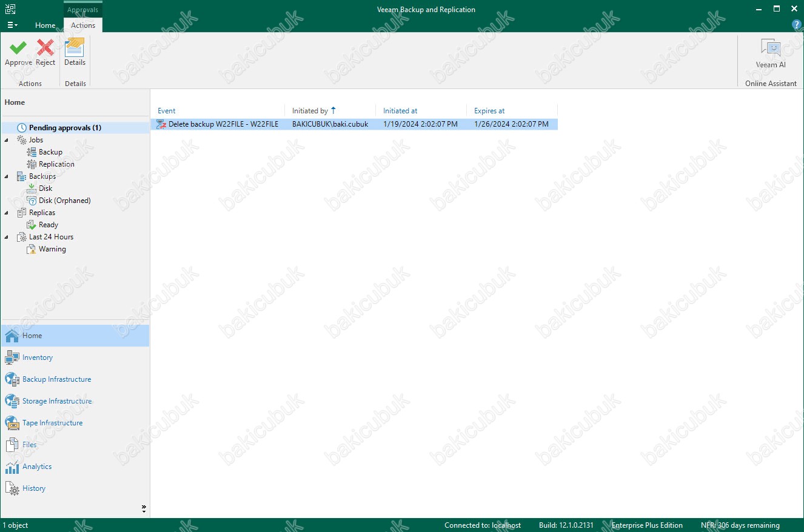Collapse the Last 24 Hours node

point(7,237)
